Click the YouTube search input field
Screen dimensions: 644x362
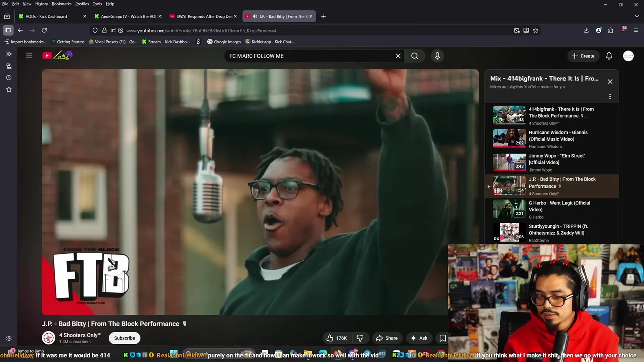tap(309, 56)
